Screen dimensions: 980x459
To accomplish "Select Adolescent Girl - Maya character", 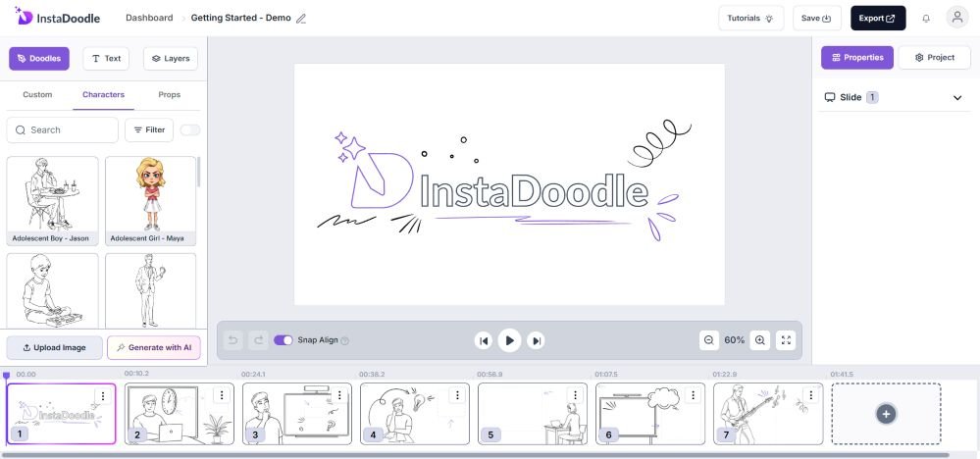I will tap(150, 201).
